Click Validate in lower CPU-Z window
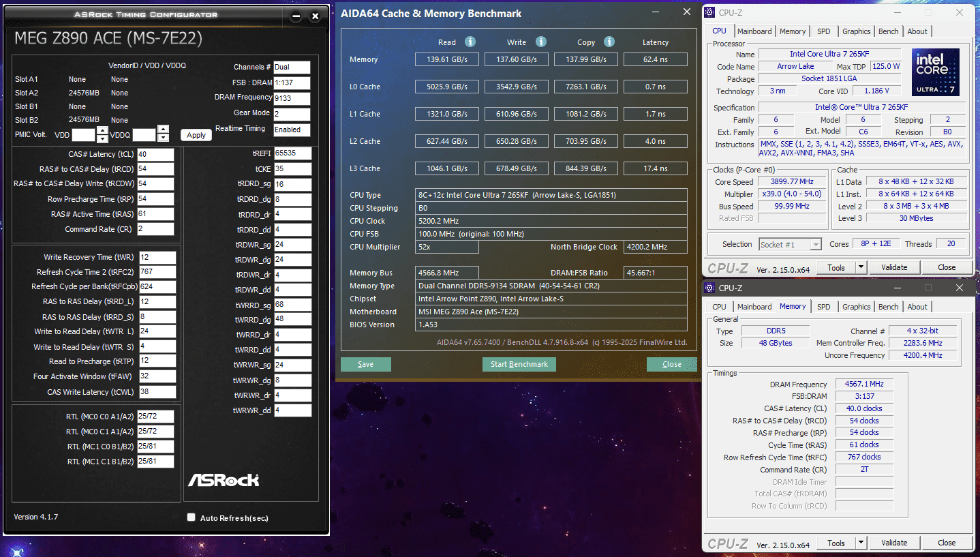This screenshot has width=980, height=557. [894, 543]
